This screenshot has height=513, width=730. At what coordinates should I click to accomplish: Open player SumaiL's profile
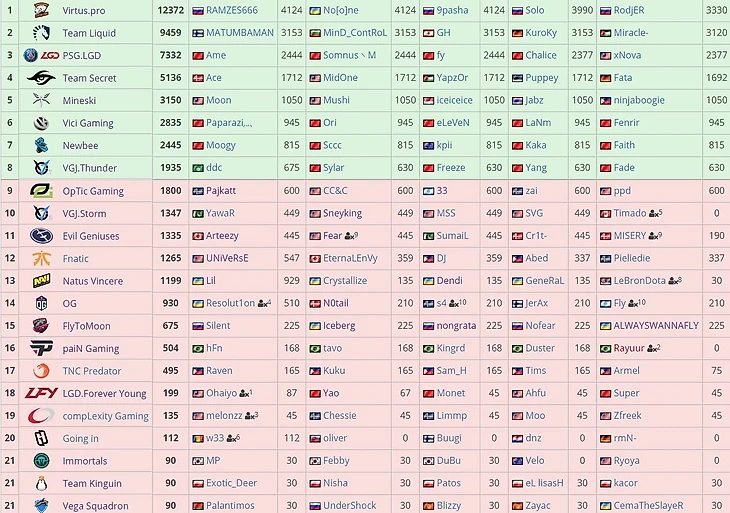coord(452,236)
